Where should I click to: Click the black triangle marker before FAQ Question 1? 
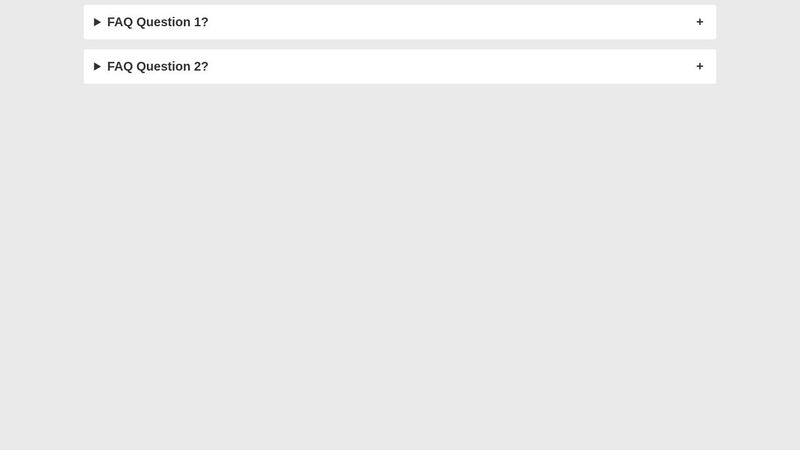click(x=97, y=22)
